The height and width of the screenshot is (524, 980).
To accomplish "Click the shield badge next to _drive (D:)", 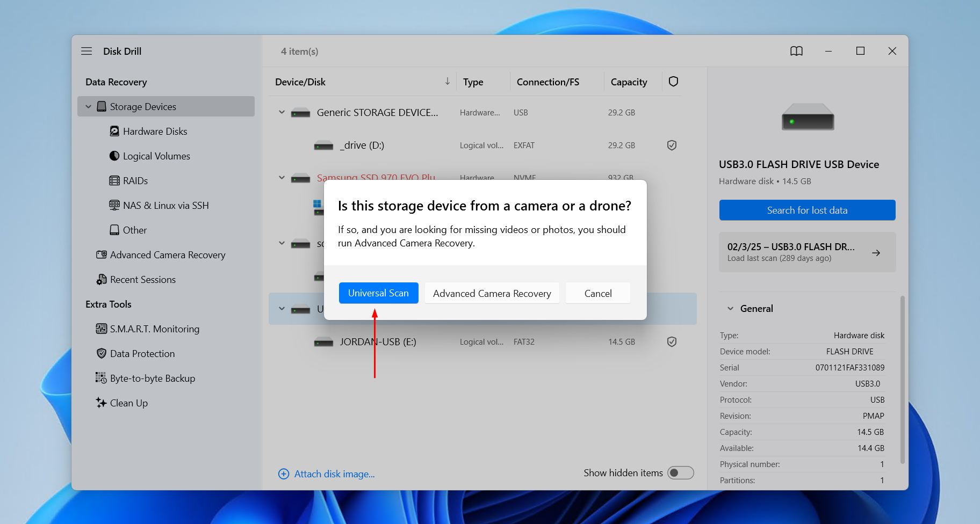I will (672, 145).
